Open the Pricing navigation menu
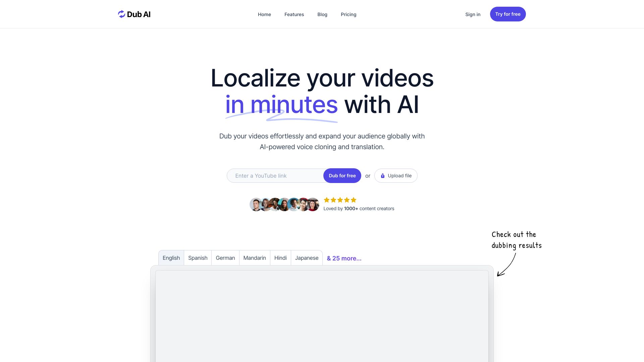 [x=348, y=14]
